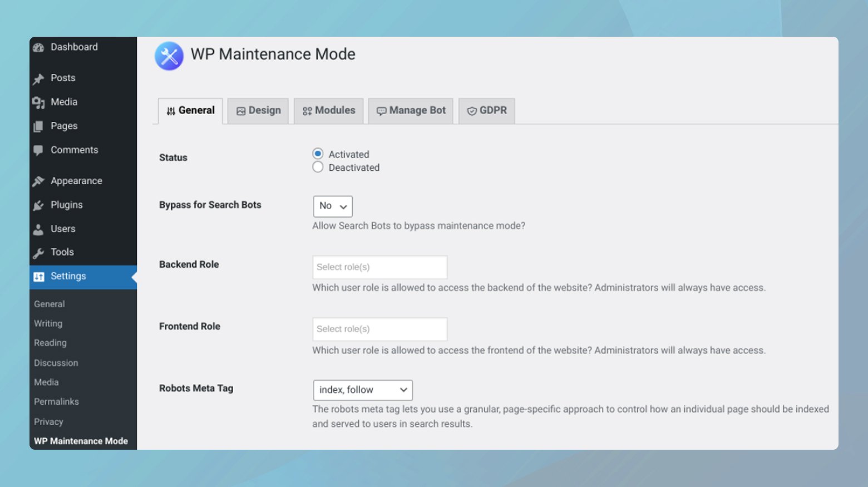Switch to the Design tab
Viewport: 868px width, 487px height.
258,111
